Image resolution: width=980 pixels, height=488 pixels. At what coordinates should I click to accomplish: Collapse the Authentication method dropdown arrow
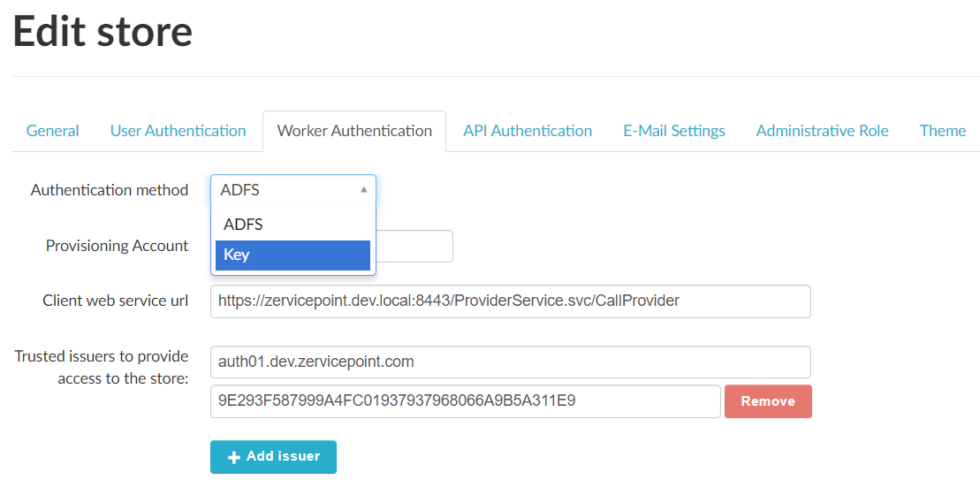pos(363,190)
